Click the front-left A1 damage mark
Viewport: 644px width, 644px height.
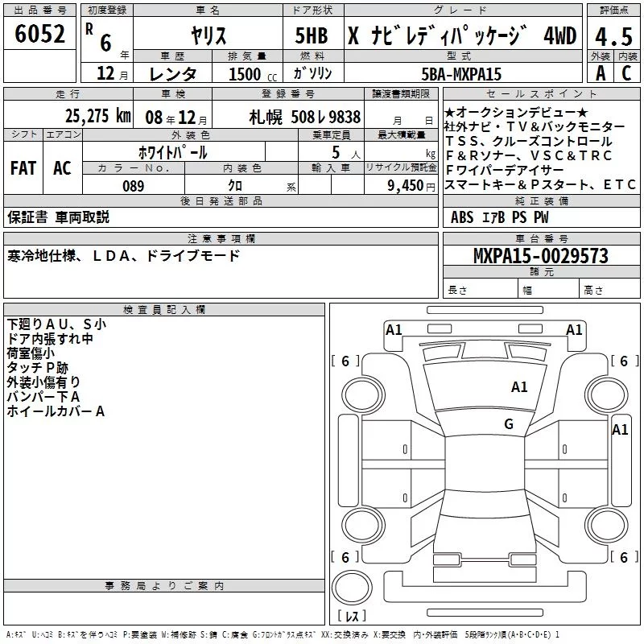(x=394, y=330)
